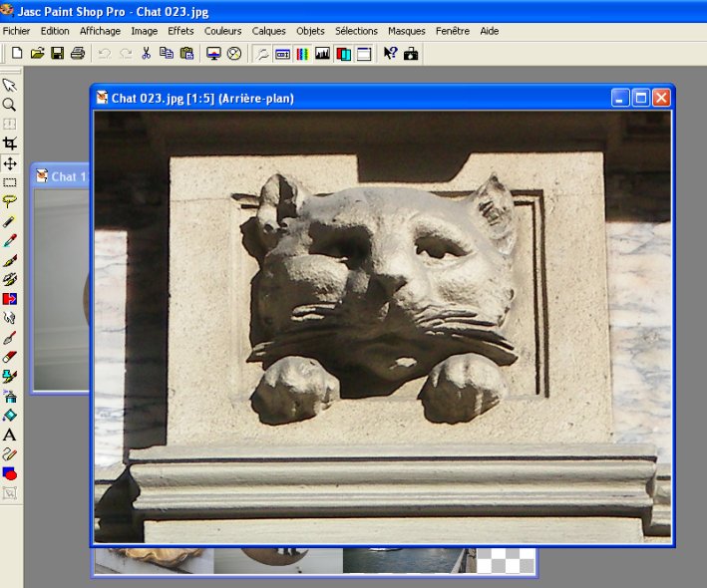Open the Calques menu
The height and width of the screenshot is (588, 707).
click(268, 31)
